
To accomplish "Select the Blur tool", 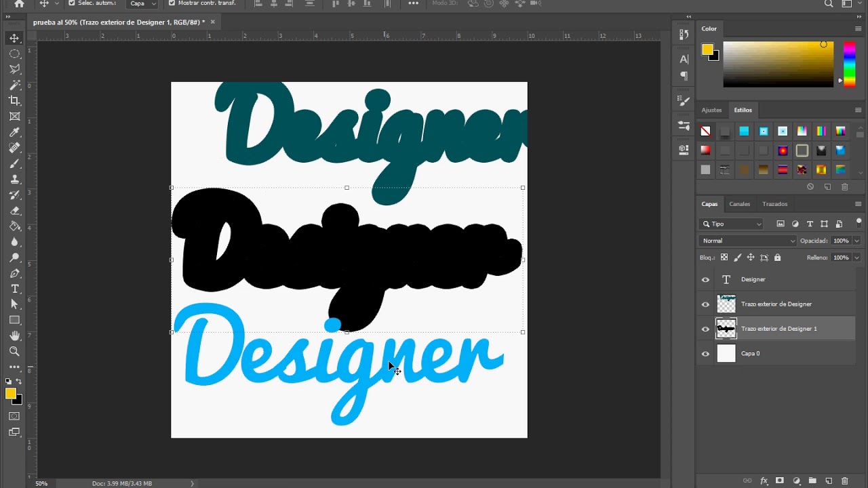I will tap(14, 242).
